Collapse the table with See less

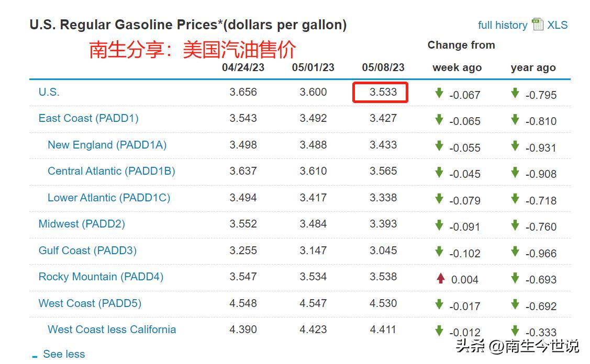pos(63,354)
